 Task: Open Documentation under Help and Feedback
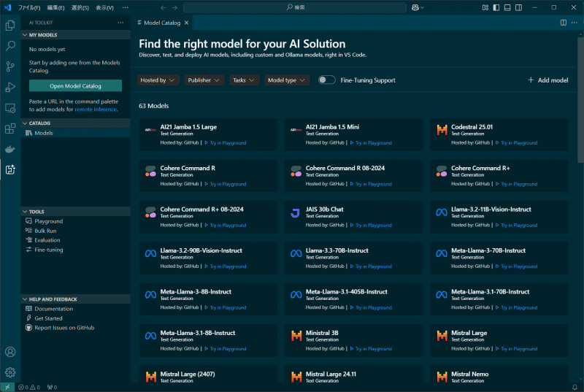[76, 309]
